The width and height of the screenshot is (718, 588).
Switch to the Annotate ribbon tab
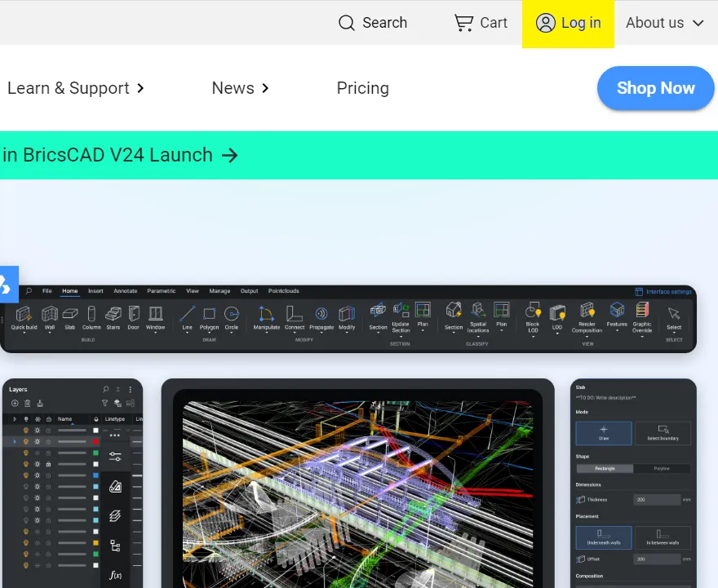pyautogui.click(x=126, y=291)
